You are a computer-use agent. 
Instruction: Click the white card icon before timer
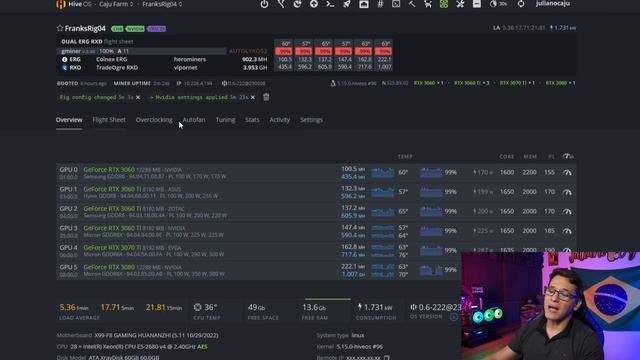click(476, 4)
